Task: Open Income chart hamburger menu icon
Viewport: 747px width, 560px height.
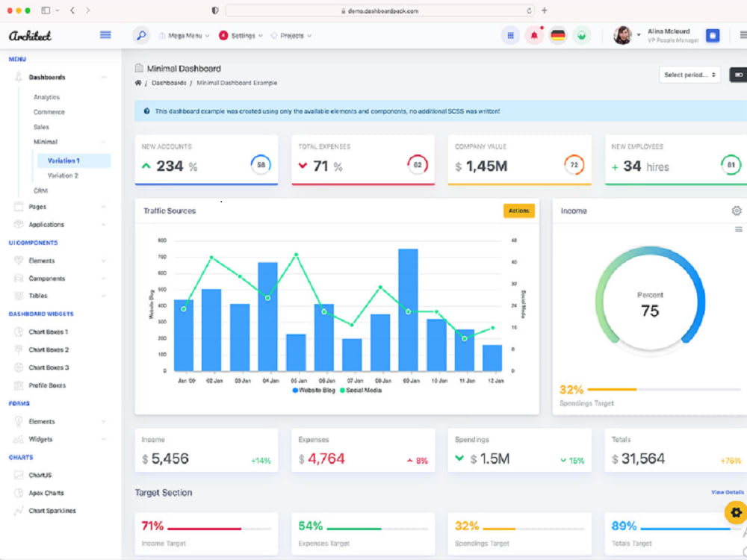Action: [739, 229]
